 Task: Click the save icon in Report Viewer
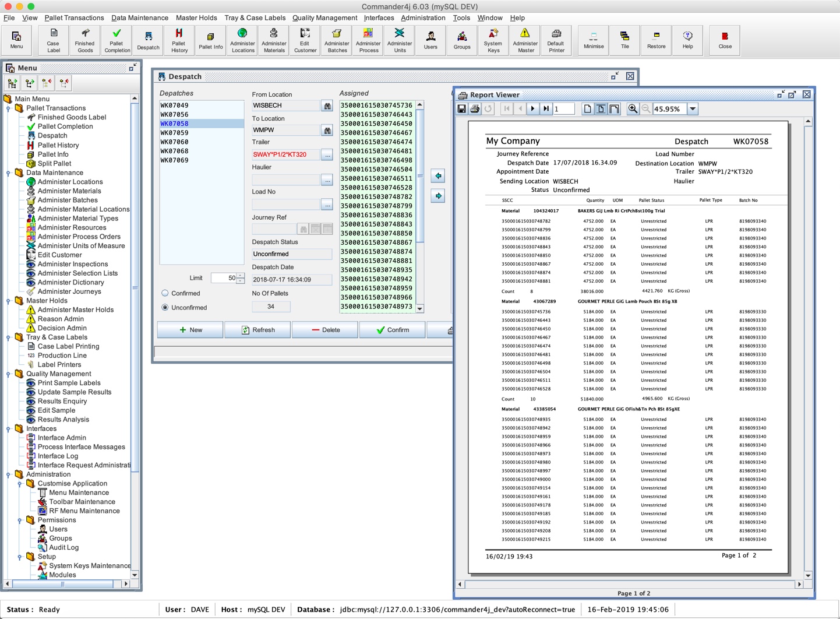(462, 109)
